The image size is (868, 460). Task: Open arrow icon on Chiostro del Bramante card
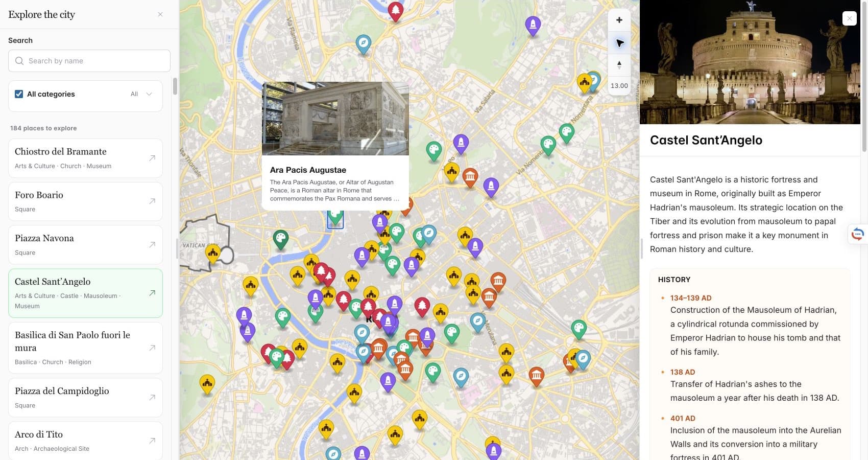(x=152, y=158)
